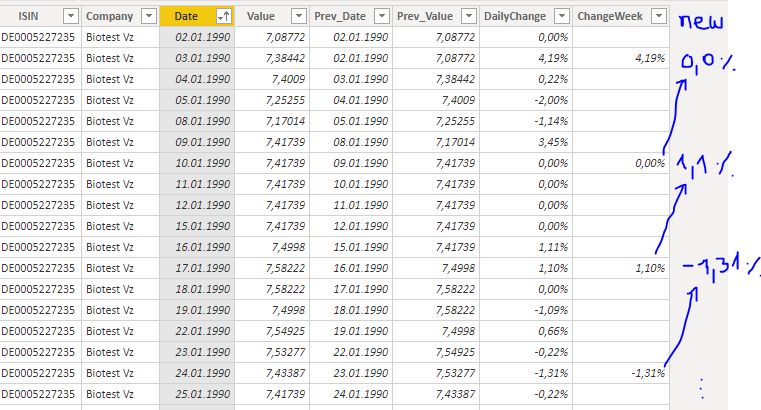Click the DailyChange cell -1,14%
Image resolution: width=761 pixels, height=410 pixels.
click(x=526, y=121)
